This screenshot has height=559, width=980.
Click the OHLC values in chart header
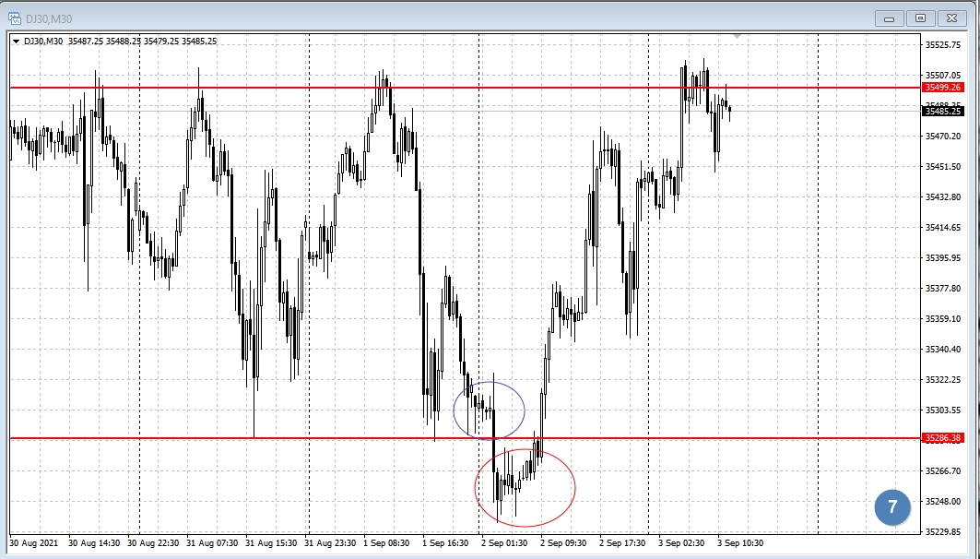161,41
